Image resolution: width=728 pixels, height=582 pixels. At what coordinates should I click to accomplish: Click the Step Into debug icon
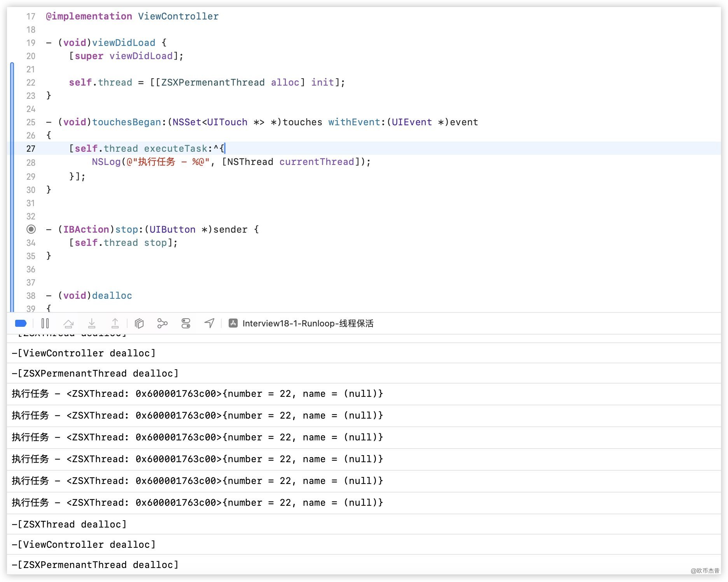coord(92,323)
